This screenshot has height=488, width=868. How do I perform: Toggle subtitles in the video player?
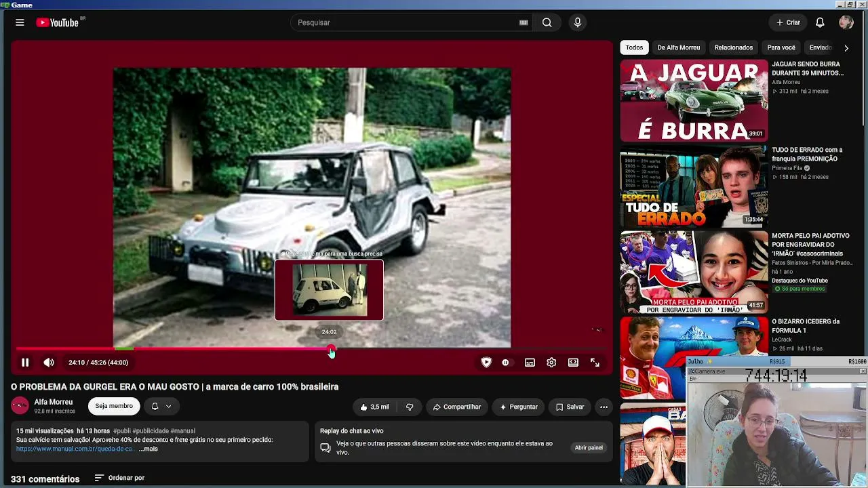pyautogui.click(x=530, y=363)
